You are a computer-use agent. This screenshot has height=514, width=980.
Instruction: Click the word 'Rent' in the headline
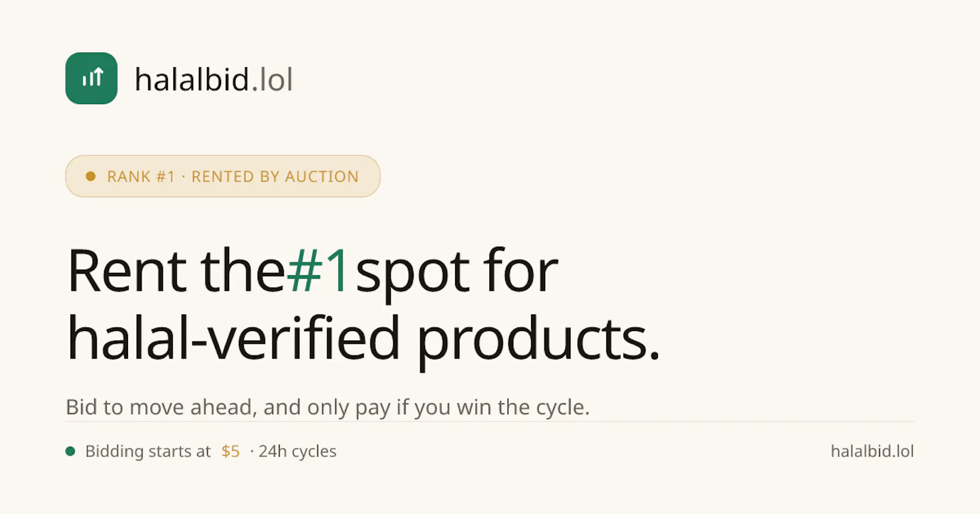[x=127, y=270]
